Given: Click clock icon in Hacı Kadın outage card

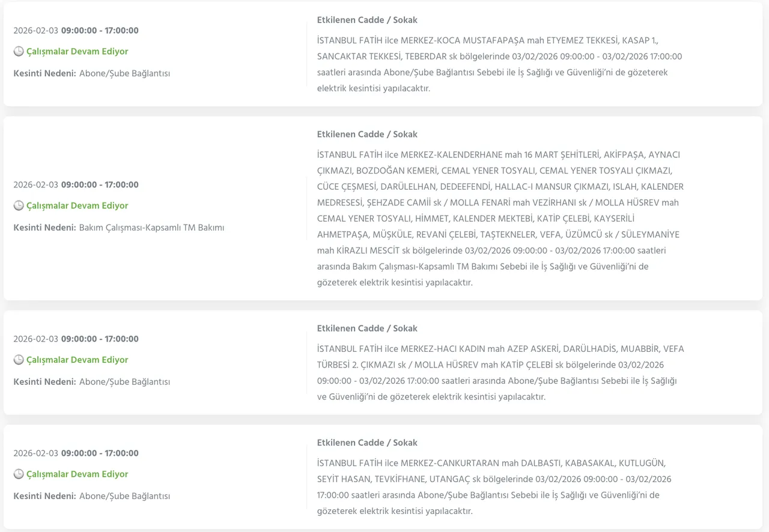Looking at the screenshot, I should pos(19,360).
